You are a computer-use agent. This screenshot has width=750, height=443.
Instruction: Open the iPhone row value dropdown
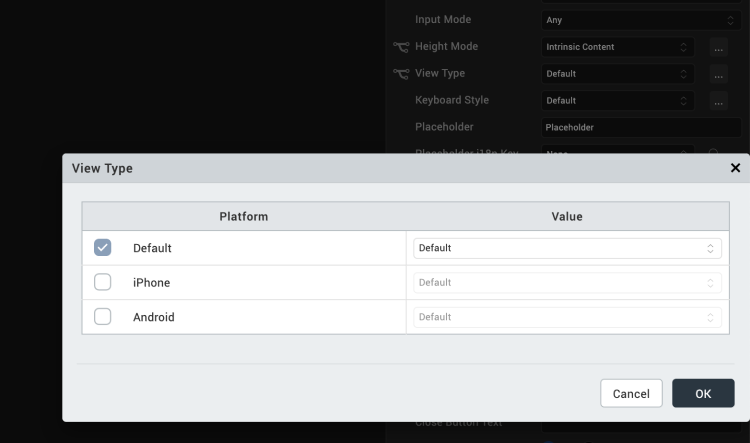[x=567, y=283]
